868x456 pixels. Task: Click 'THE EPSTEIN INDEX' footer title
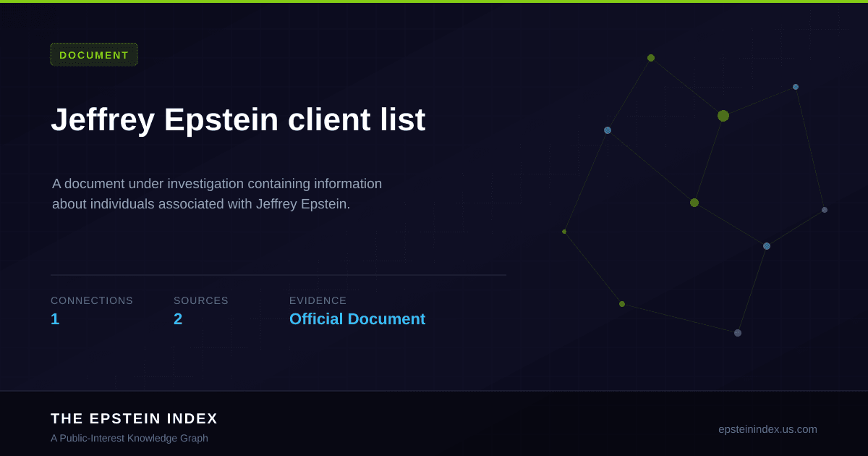point(135,418)
